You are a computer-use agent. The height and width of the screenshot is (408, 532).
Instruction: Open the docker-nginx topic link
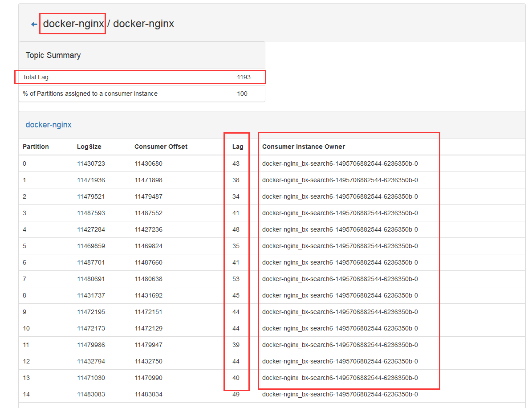pos(49,125)
